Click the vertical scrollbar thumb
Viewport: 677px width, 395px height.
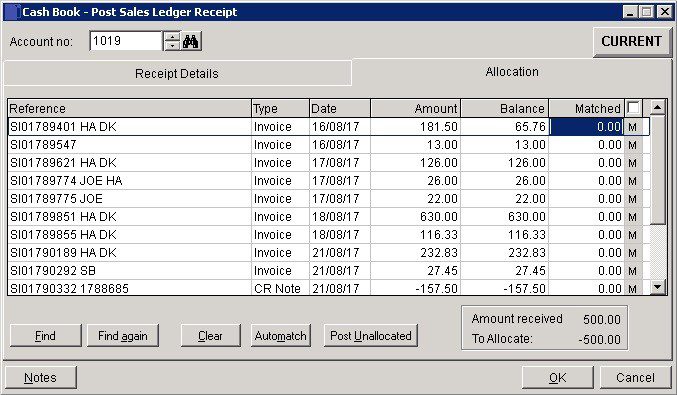pyautogui.click(x=658, y=171)
